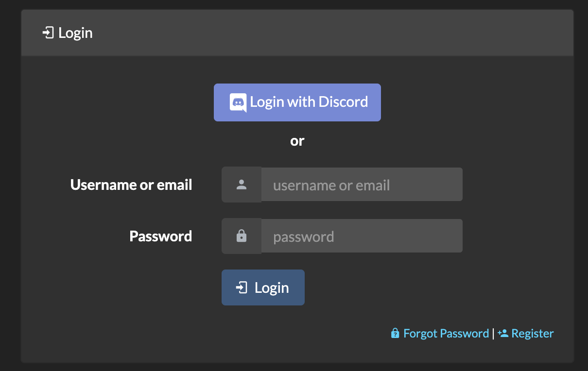Click the "Username or email" field label
Screen dimensions: 588x371
(131, 185)
